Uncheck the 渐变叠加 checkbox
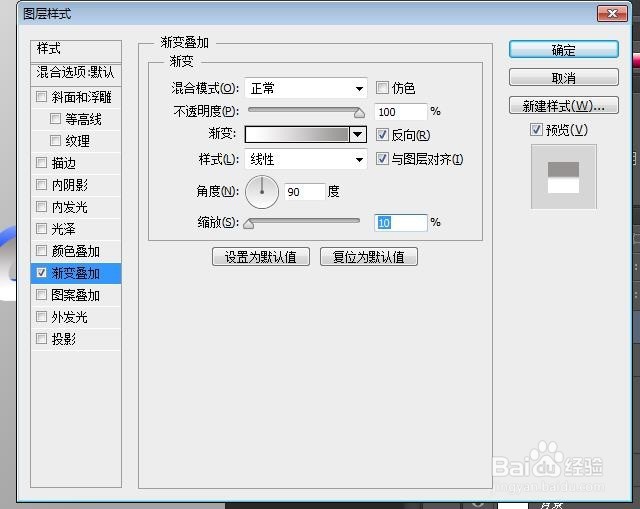 click(41, 273)
